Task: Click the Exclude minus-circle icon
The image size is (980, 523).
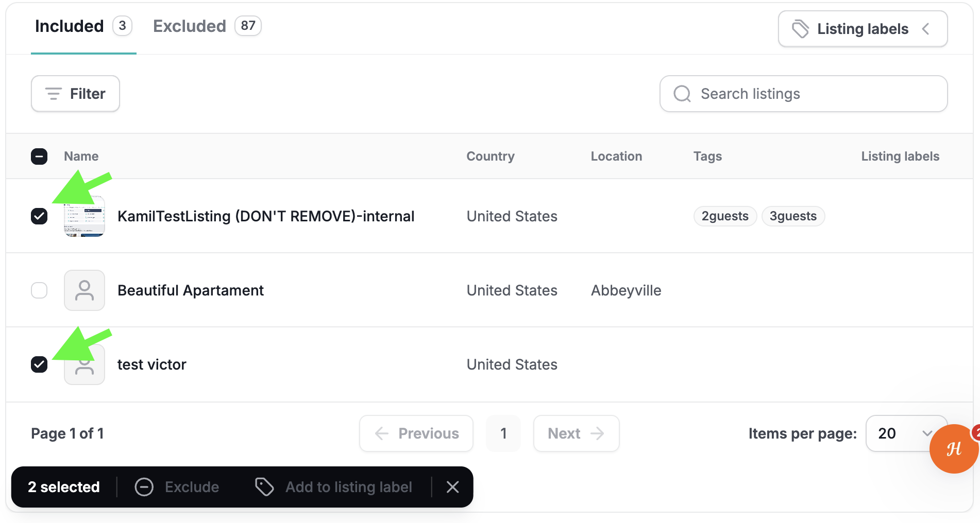Action: (144, 487)
